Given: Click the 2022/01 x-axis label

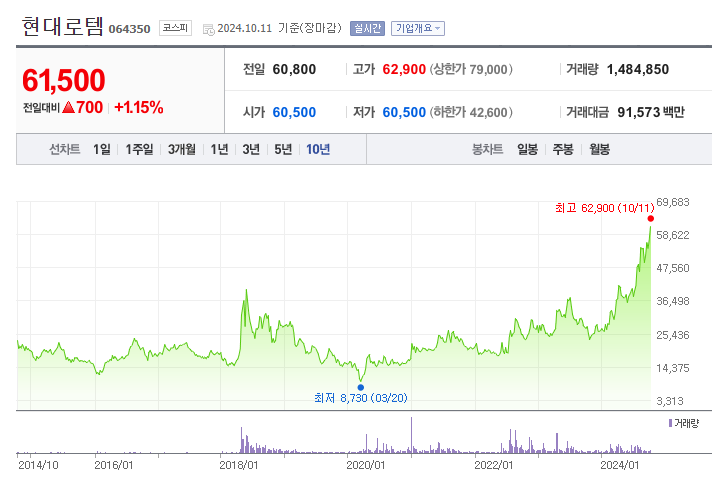Looking at the screenshot, I should coord(494,466).
